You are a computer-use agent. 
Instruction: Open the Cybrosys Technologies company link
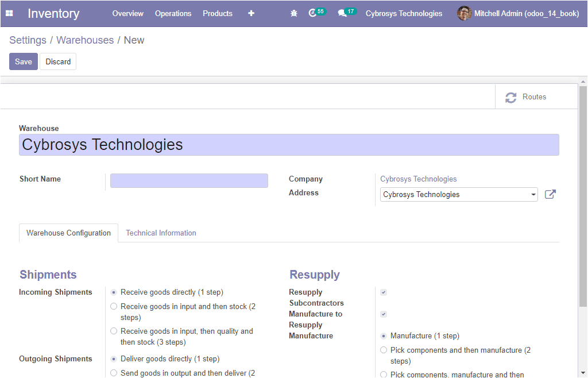[419, 179]
